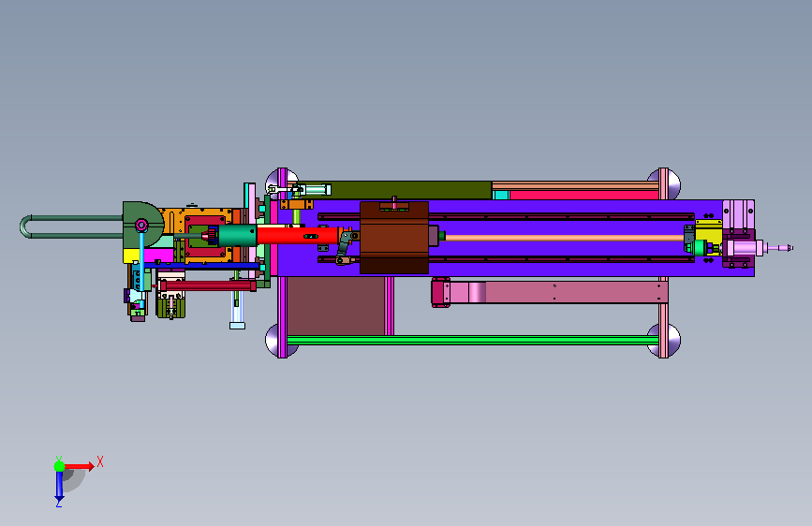
Task: Select the bright red bar on the top right frame
Action: (584, 196)
